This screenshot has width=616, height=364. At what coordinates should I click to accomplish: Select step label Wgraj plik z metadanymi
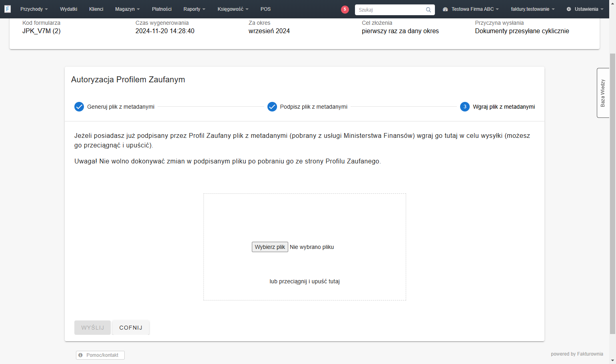coord(504,107)
